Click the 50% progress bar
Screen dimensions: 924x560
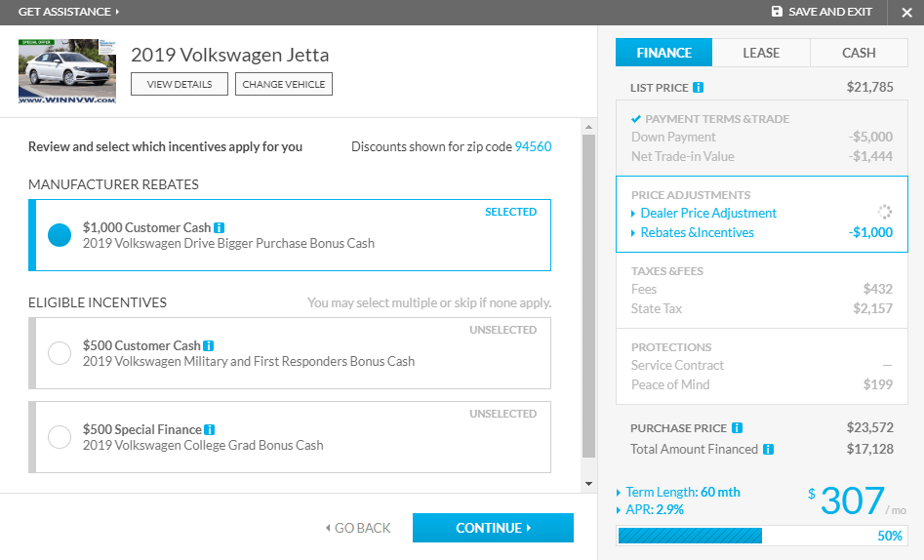point(761,536)
